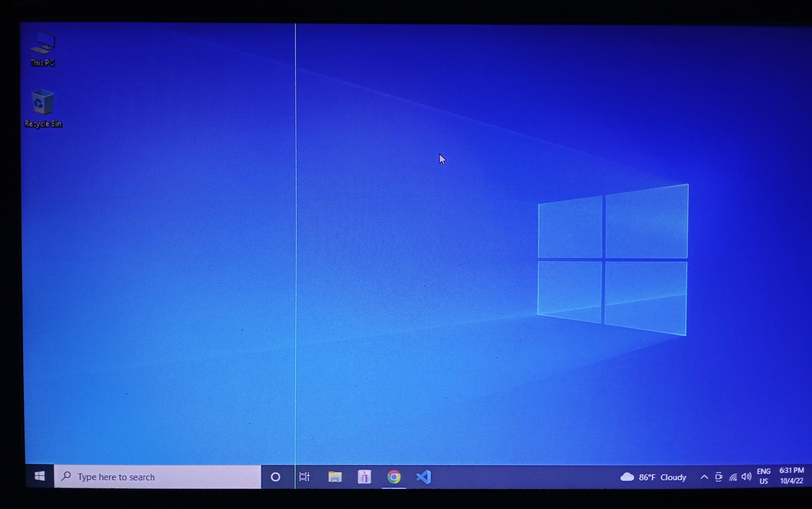Switch to Google Chrome on taskbar

pos(394,477)
